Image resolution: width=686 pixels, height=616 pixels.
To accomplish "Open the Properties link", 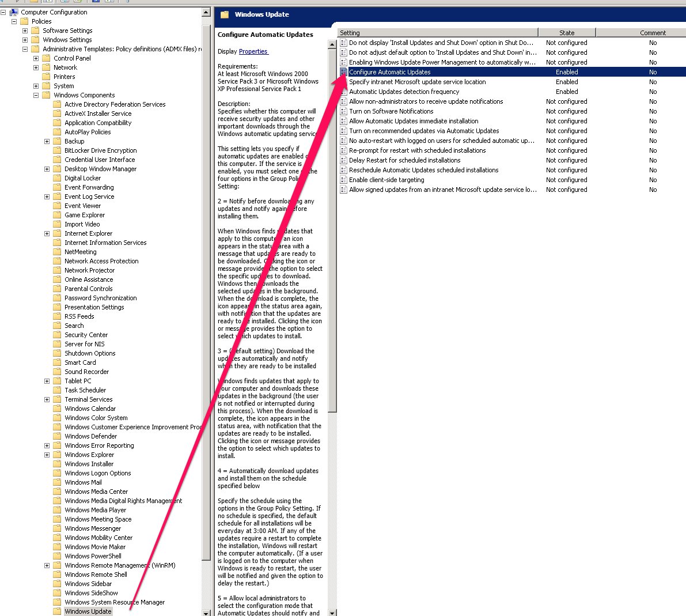I will tap(253, 52).
